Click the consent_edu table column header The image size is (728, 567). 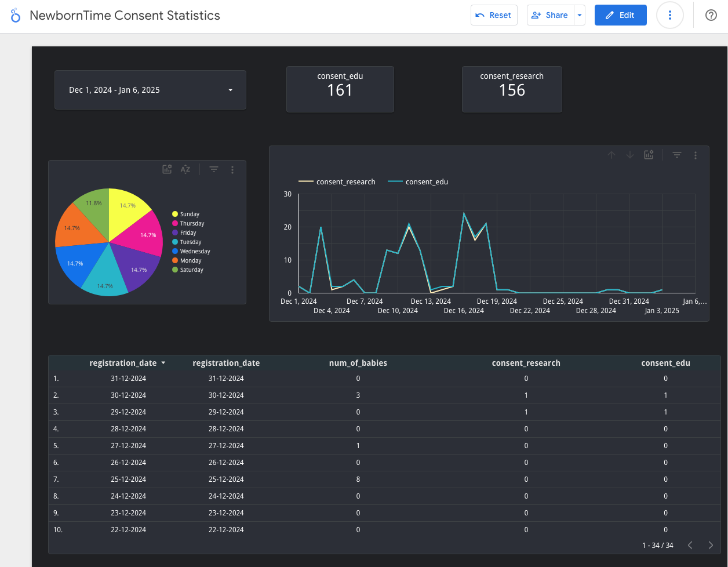[665, 363]
